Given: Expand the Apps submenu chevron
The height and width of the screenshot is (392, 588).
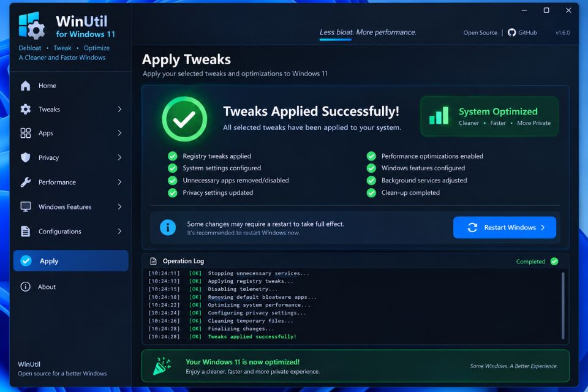Looking at the screenshot, I should point(119,133).
